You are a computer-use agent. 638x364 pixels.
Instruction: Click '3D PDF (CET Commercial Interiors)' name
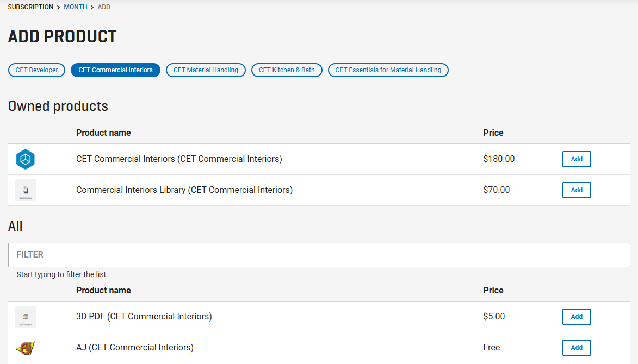coord(144,317)
